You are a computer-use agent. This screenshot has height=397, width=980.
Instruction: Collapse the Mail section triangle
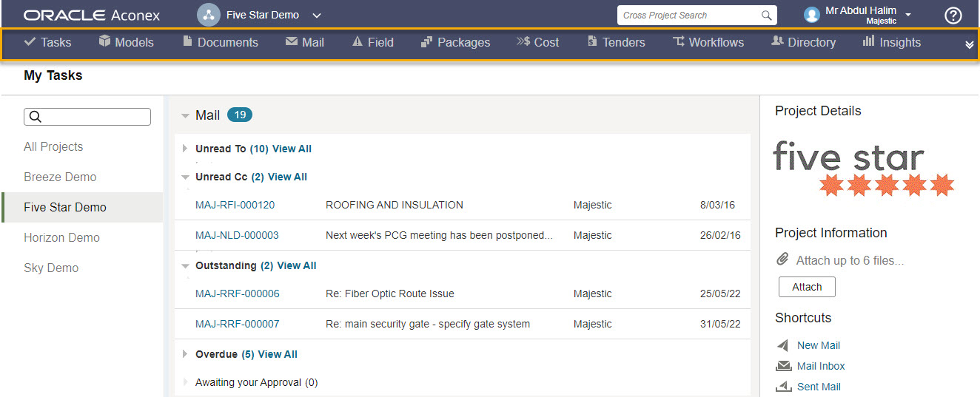(x=185, y=116)
